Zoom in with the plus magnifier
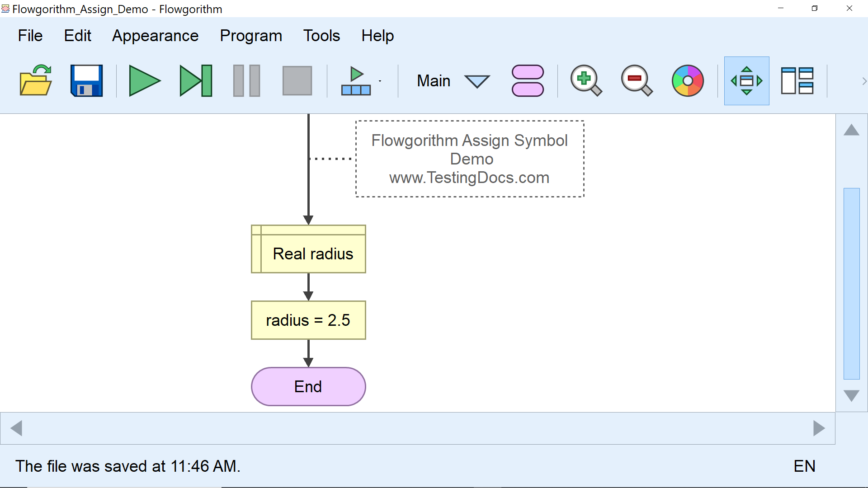Image resolution: width=868 pixels, height=488 pixels. coord(585,81)
